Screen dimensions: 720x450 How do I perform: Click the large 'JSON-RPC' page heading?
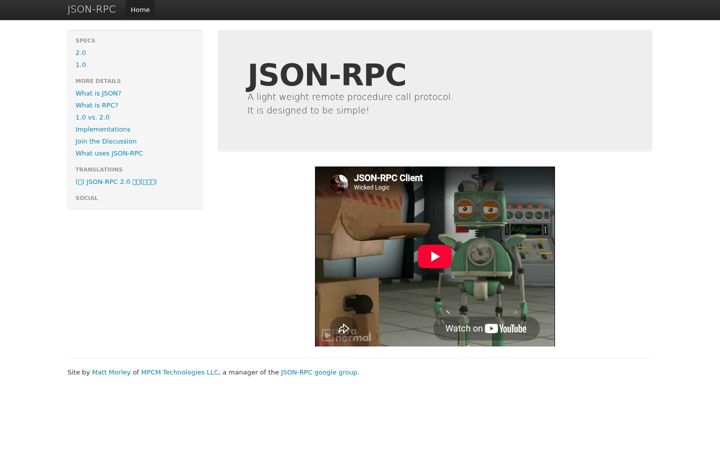coord(326,75)
